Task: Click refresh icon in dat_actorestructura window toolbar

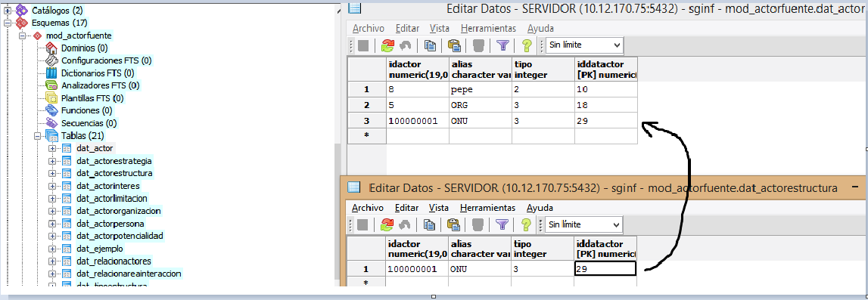Action: 388,224
